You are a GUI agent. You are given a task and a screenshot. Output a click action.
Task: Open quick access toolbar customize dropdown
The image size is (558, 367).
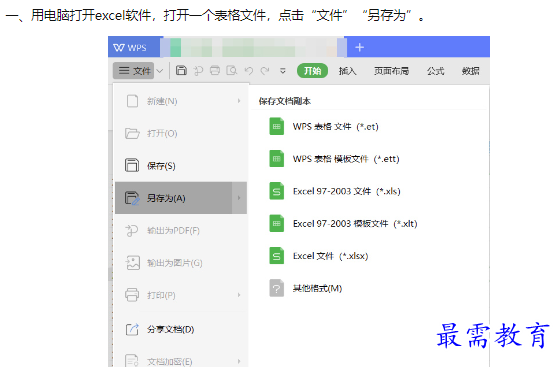pyautogui.click(x=283, y=71)
